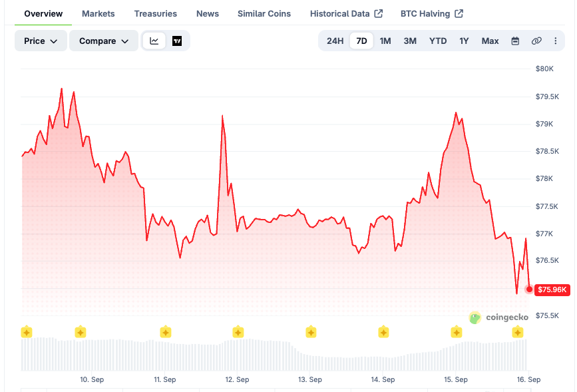The width and height of the screenshot is (577, 392).
Task: Click the 12. Sep date label
Action: tap(237, 379)
